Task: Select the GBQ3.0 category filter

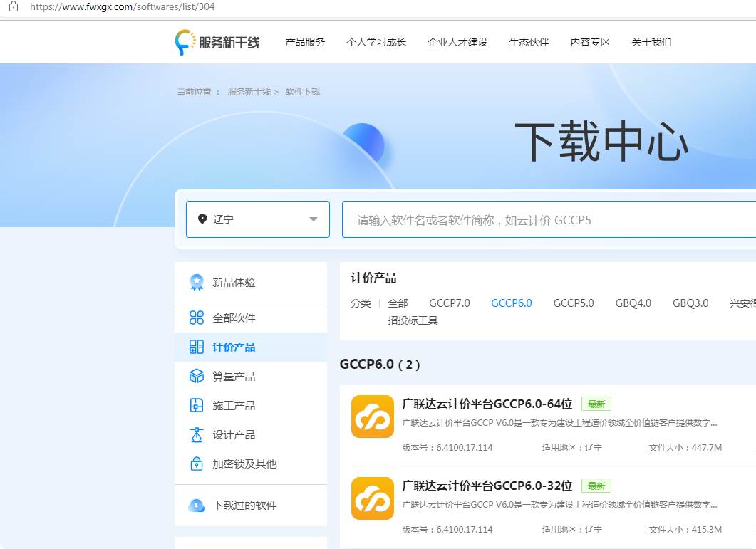Action: (691, 303)
